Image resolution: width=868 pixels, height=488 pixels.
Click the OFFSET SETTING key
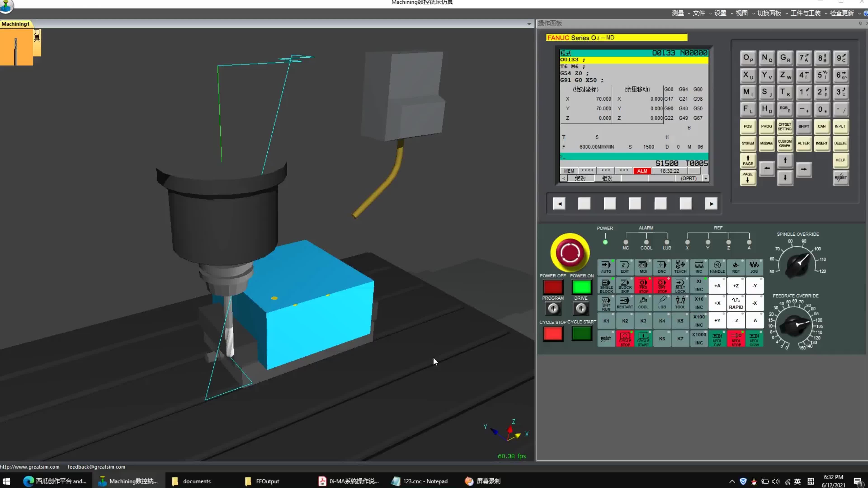coord(785,126)
